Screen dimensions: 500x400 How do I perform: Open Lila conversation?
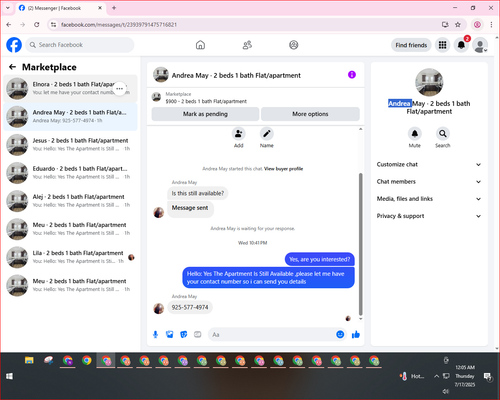(70, 257)
